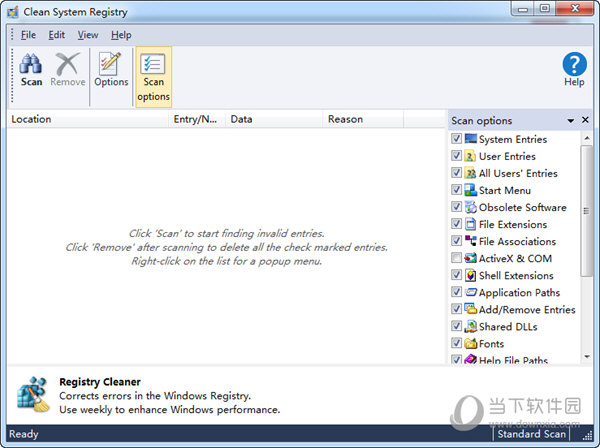The image size is (600, 448).
Task: Close the Scan options panel
Action: (x=585, y=120)
